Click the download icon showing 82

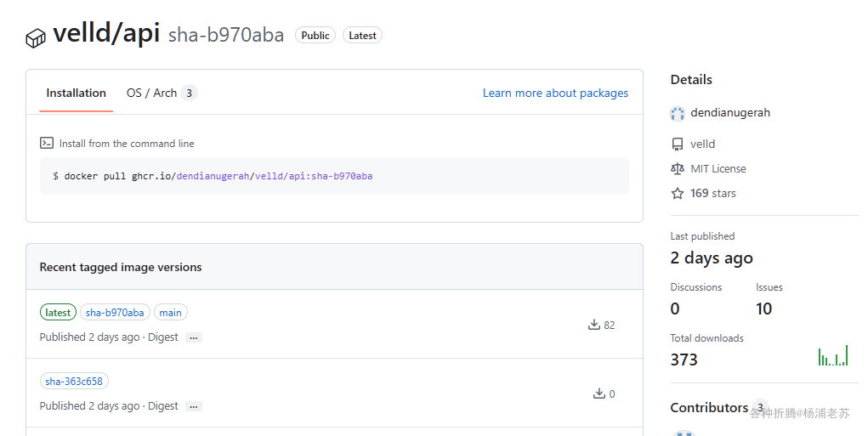click(594, 325)
